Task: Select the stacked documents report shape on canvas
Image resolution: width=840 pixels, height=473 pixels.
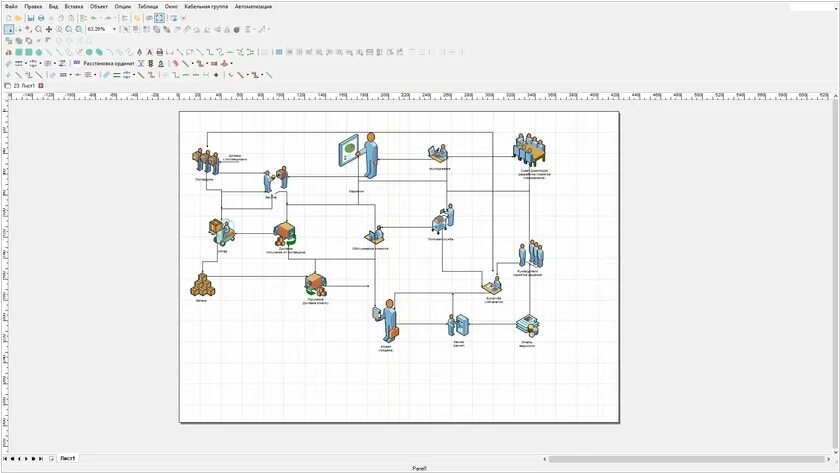Action: coord(528,326)
